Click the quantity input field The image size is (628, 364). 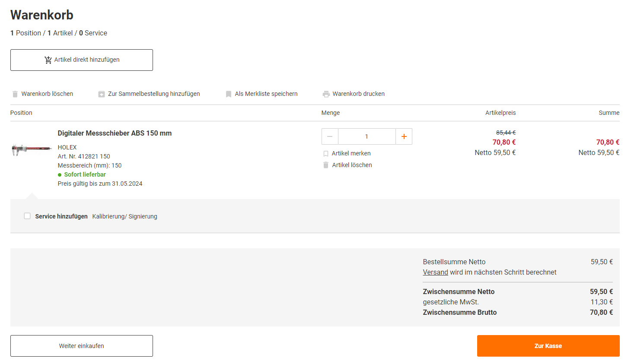tap(367, 136)
